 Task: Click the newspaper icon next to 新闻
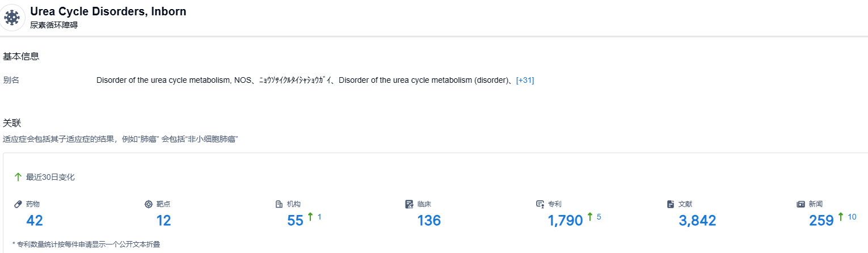(801, 204)
